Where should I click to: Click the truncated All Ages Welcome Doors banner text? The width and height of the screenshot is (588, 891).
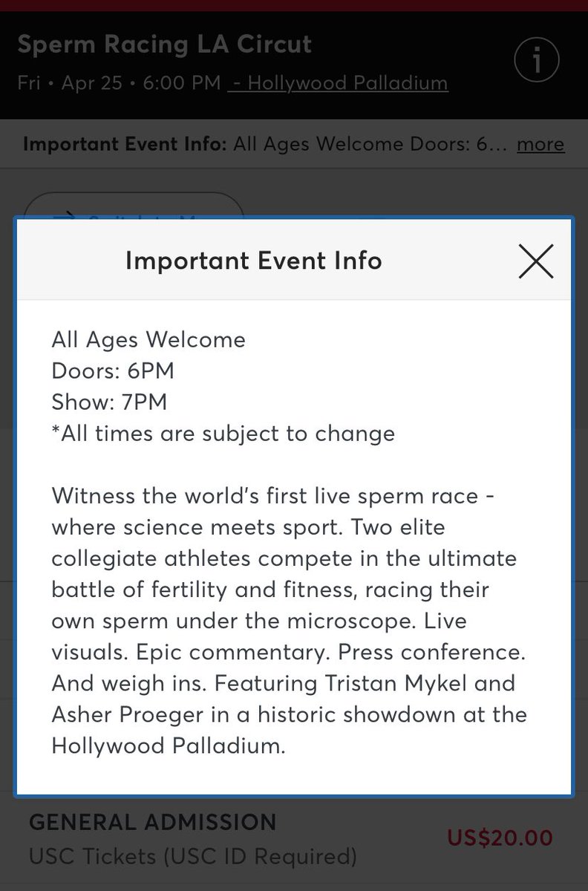tap(370, 143)
